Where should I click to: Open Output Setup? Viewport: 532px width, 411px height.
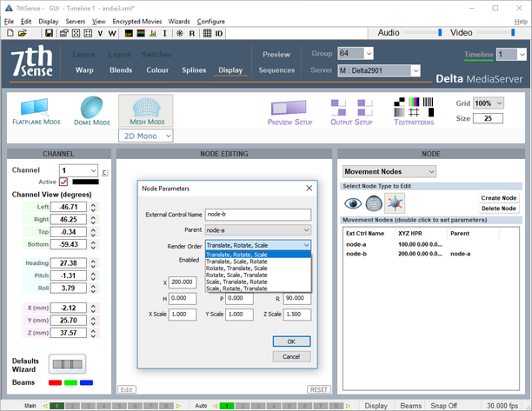click(x=351, y=113)
